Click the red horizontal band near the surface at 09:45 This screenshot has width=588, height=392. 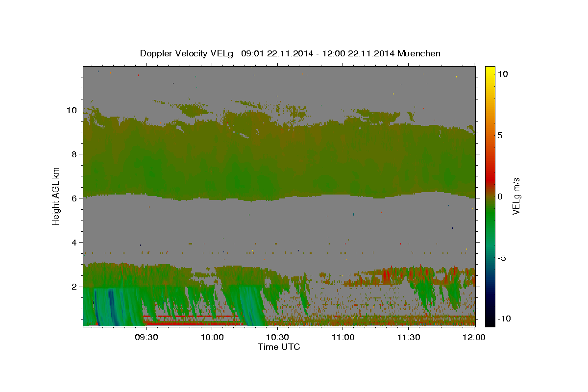click(192, 323)
